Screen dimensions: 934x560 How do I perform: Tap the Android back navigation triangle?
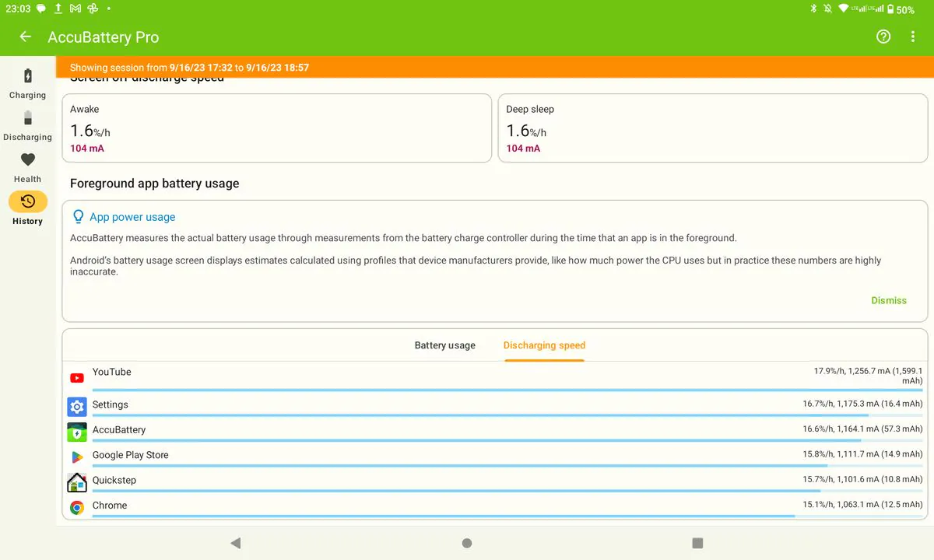pos(236,543)
